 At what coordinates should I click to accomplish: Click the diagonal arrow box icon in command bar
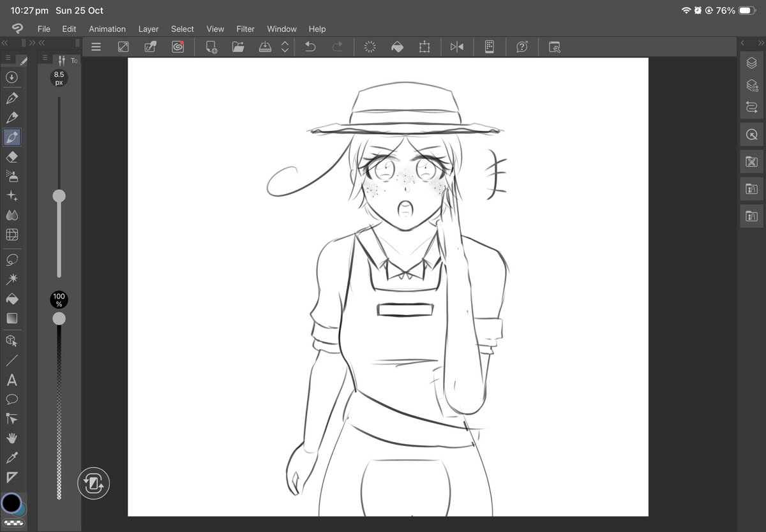(123, 47)
